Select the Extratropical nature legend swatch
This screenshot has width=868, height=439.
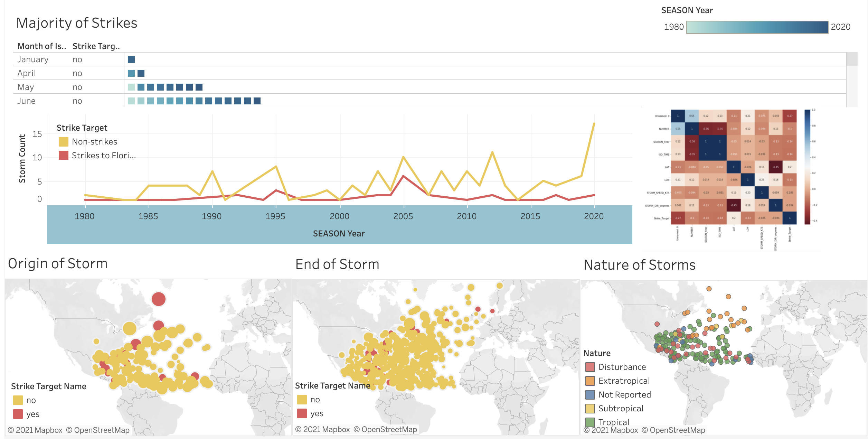click(590, 381)
